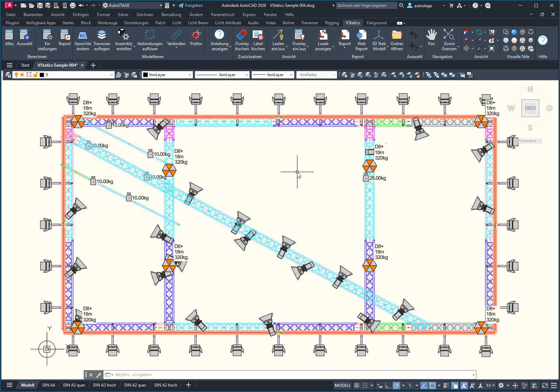Expand the Verbinden dropdown arrow
Image resolution: width=560 pixels, height=392 pixels.
[176, 48]
